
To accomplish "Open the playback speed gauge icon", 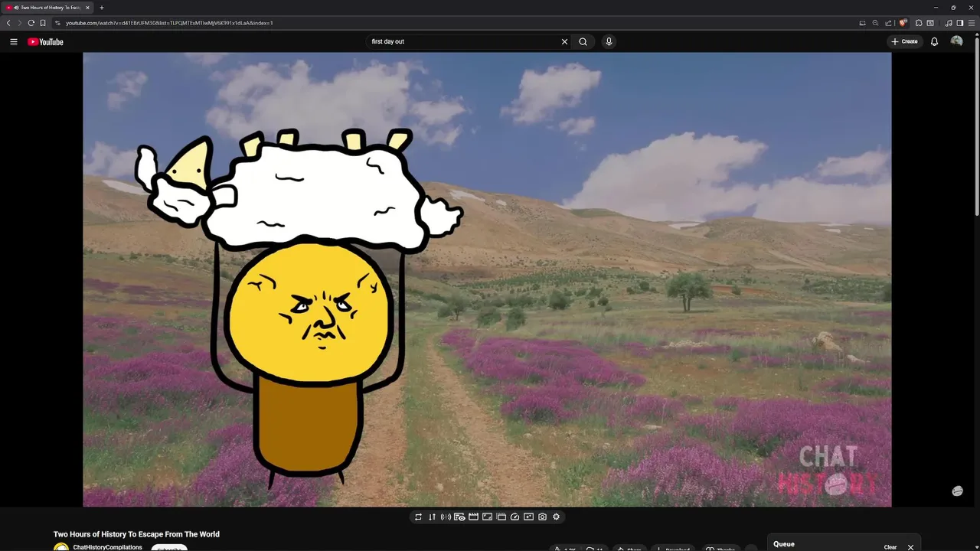I will point(514,517).
